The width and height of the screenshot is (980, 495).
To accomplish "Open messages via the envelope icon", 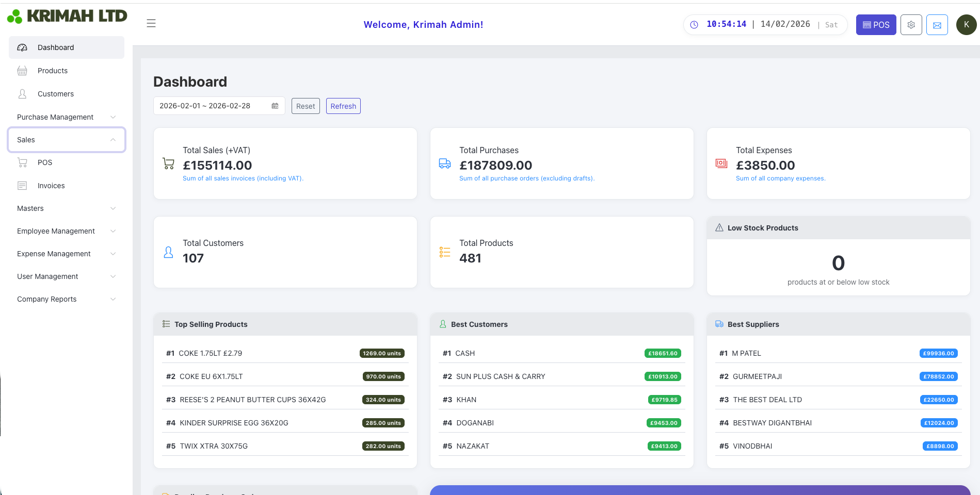I will click(x=937, y=24).
